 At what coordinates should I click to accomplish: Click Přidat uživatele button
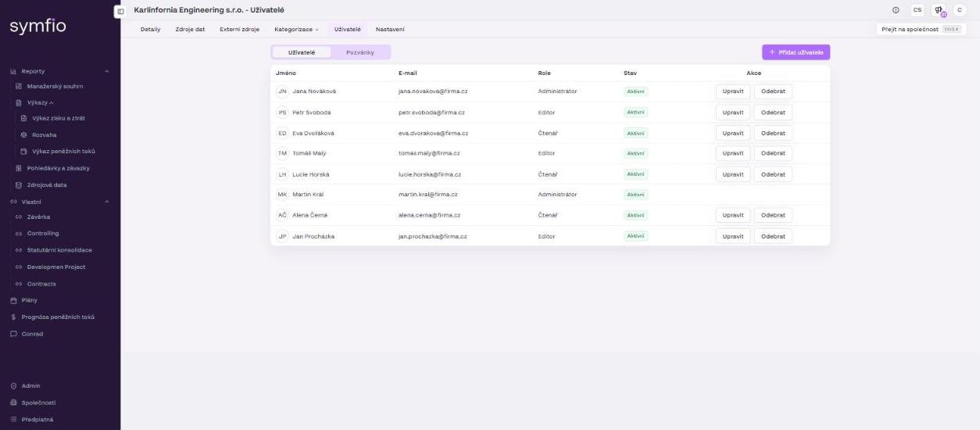(x=796, y=52)
